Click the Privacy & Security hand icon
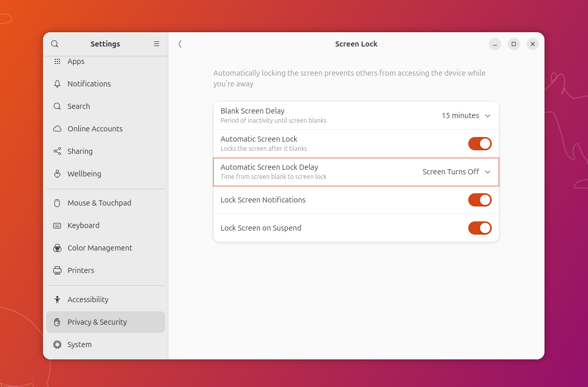The image size is (588, 387). (x=57, y=322)
